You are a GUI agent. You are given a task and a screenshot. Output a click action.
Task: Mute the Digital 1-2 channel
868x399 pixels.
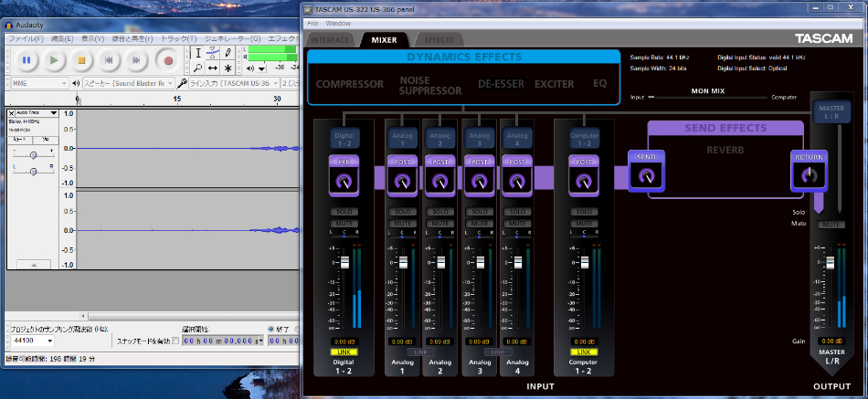[x=344, y=223]
